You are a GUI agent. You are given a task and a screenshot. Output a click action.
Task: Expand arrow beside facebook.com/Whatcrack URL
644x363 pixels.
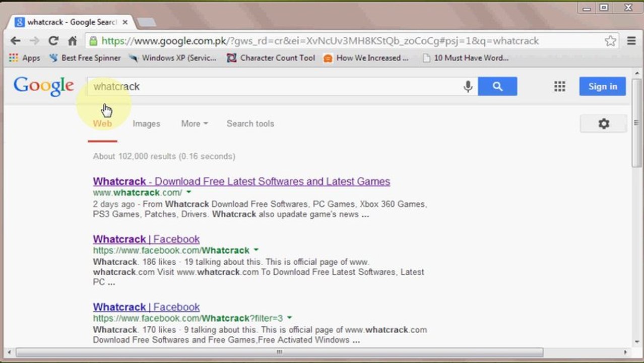point(256,250)
